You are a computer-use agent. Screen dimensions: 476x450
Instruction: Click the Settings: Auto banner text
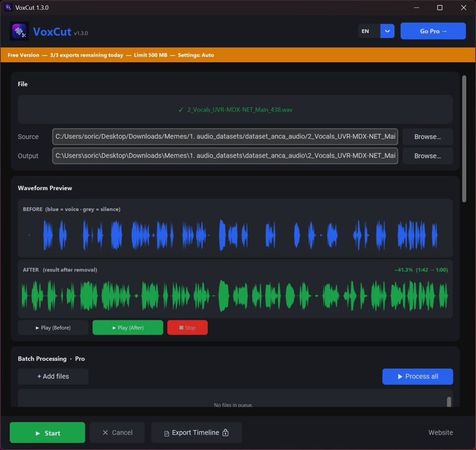[x=196, y=55]
